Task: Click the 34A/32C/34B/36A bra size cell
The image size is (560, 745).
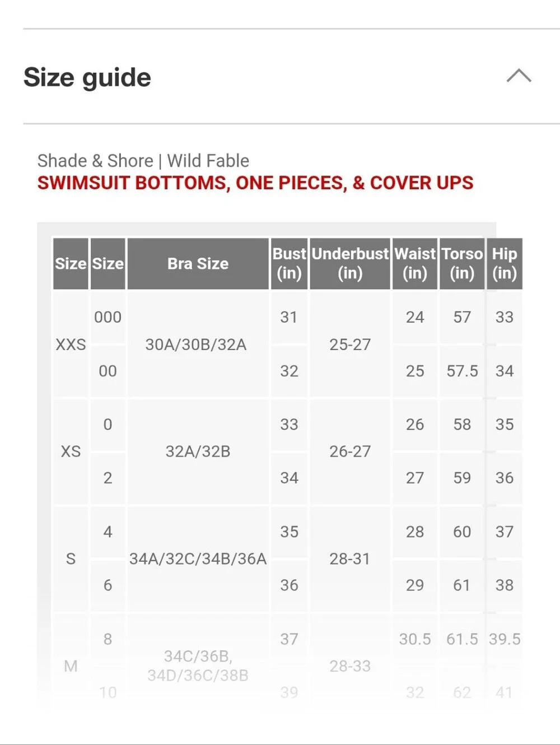Action: coord(198,558)
